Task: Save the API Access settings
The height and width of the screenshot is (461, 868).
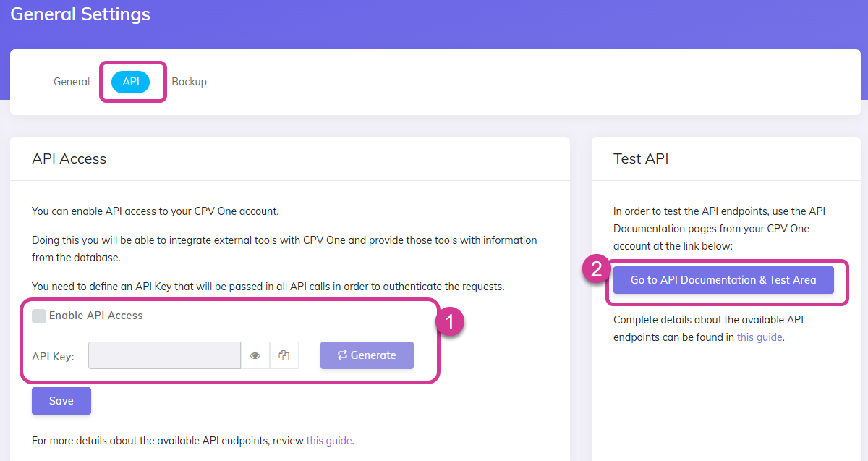Action: [61, 400]
